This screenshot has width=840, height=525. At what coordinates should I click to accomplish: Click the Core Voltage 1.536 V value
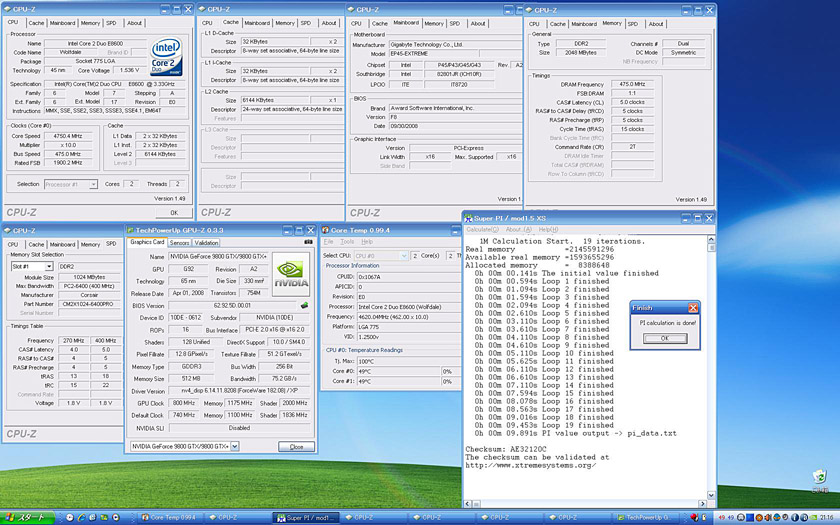pos(130,70)
